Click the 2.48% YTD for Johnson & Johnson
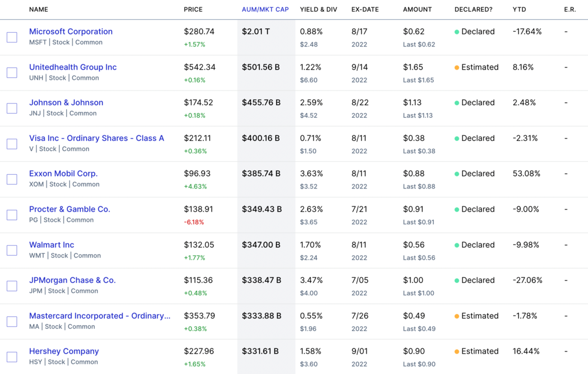The image size is (588, 374). tap(524, 102)
